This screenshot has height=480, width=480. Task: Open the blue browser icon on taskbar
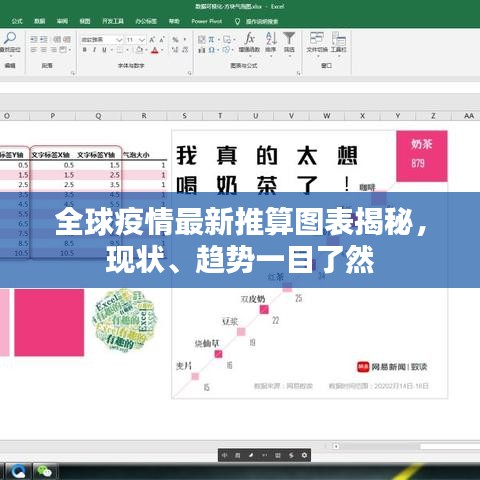18,471
